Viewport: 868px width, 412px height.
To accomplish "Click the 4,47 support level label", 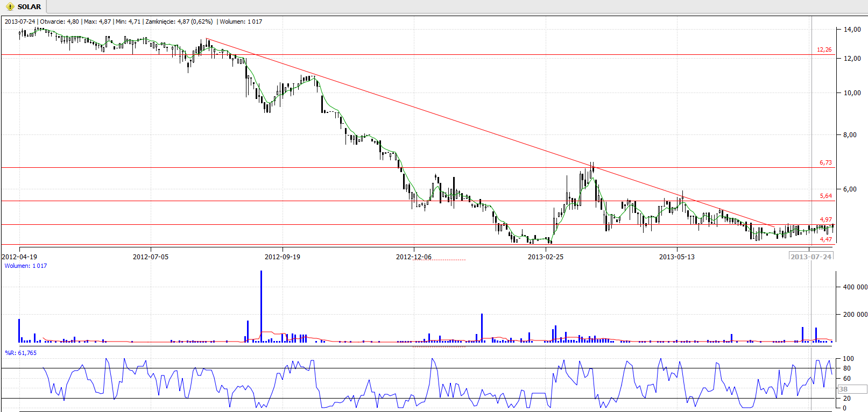I will [825, 239].
